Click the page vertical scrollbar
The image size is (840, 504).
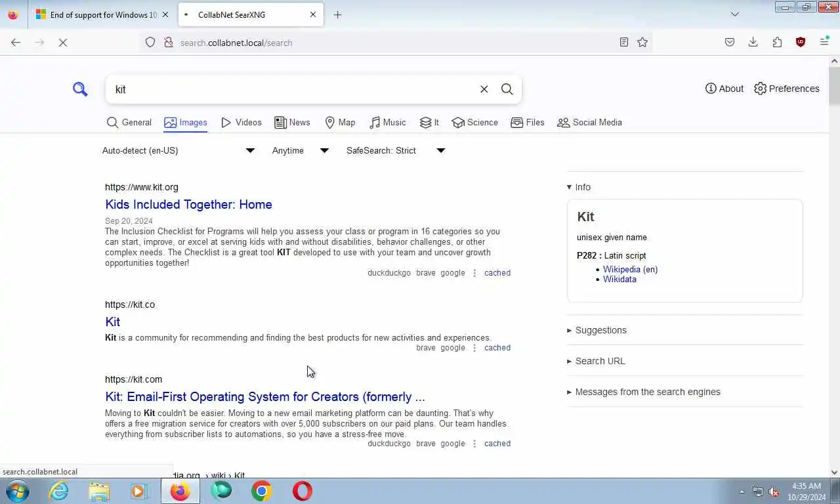tap(835, 85)
